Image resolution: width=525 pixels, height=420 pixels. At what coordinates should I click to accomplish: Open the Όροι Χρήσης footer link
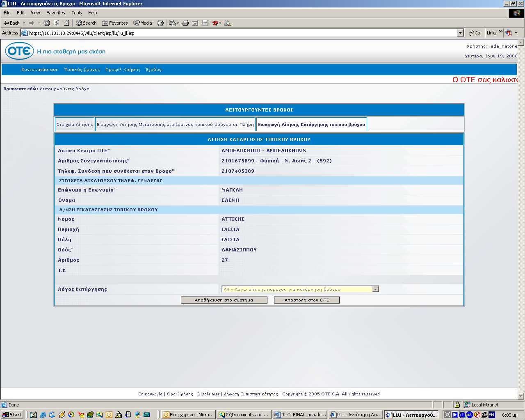pyautogui.click(x=180, y=394)
